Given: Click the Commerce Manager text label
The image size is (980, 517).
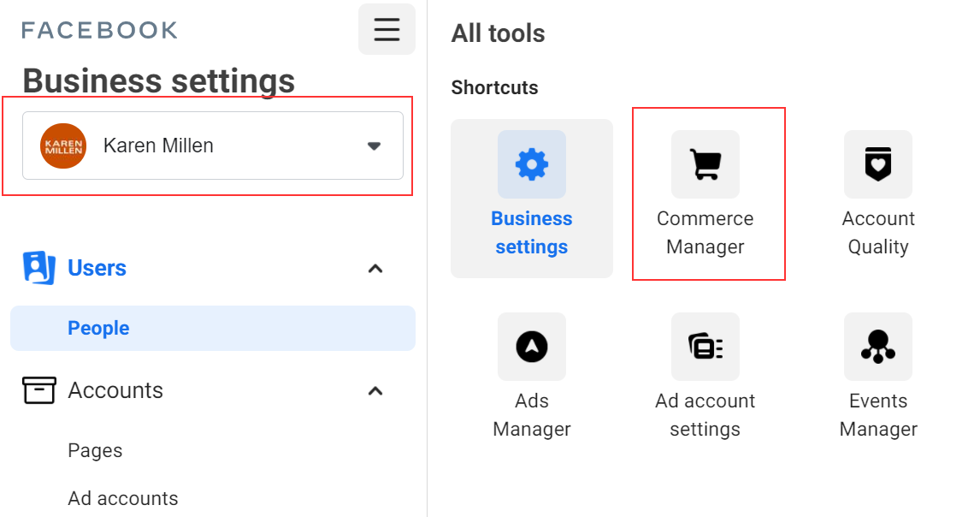Looking at the screenshot, I should [705, 233].
